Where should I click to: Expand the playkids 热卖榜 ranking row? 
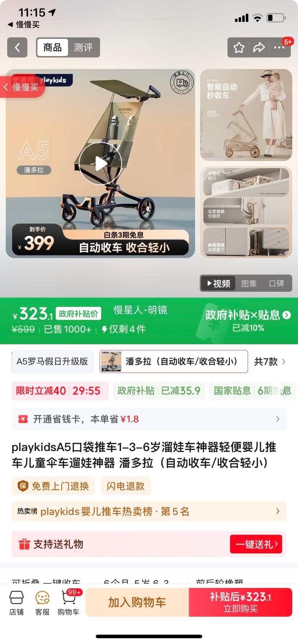(x=149, y=511)
